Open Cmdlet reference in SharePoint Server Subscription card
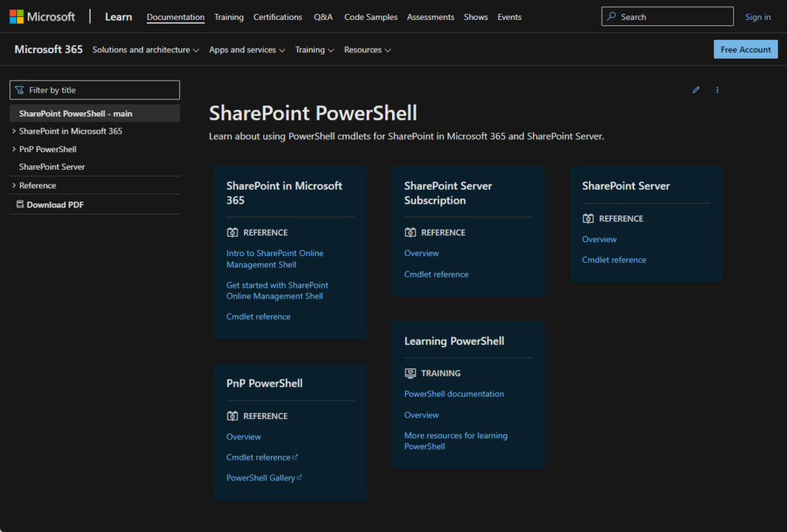 [437, 274]
